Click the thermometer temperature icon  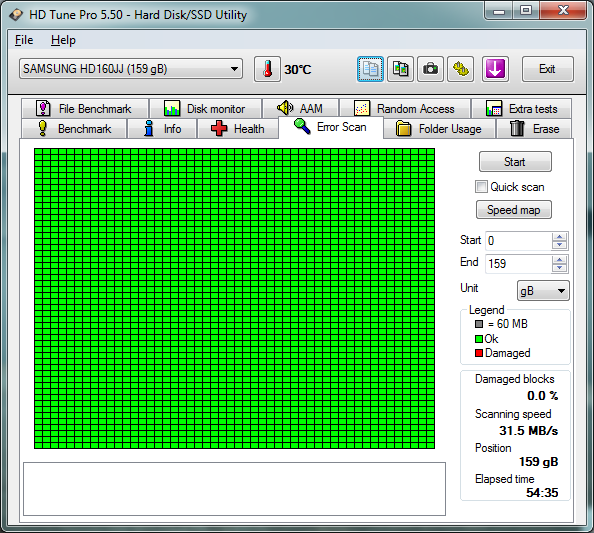point(267,69)
